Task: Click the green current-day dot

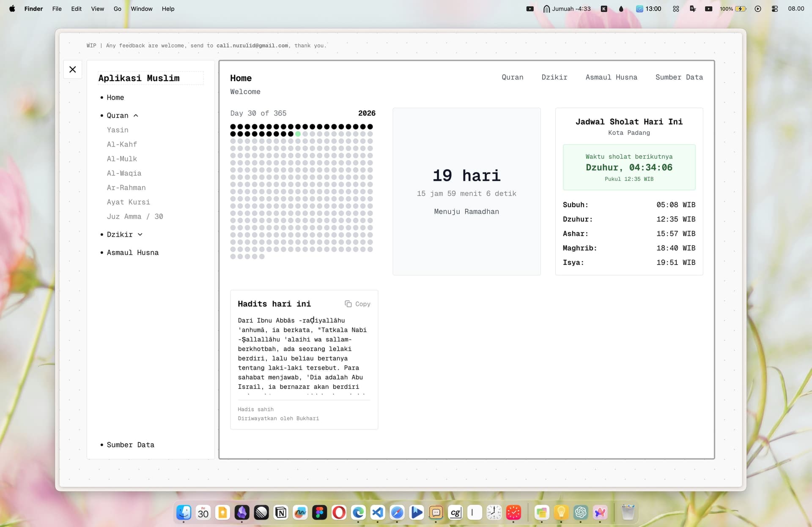Action: pyautogui.click(x=298, y=134)
